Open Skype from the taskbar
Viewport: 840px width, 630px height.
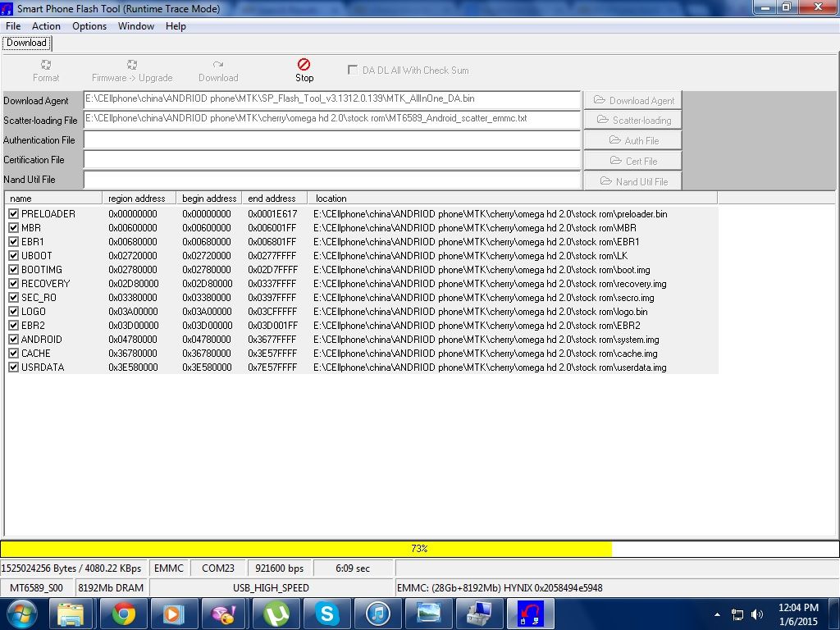327,613
